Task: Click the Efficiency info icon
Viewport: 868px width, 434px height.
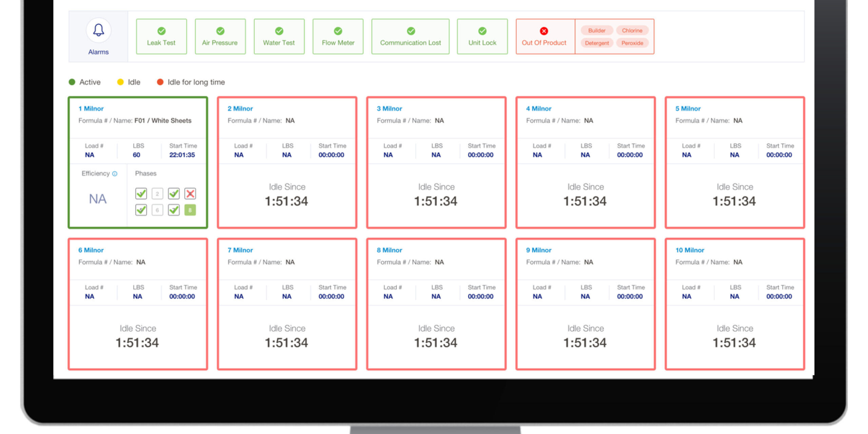Action: click(115, 174)
